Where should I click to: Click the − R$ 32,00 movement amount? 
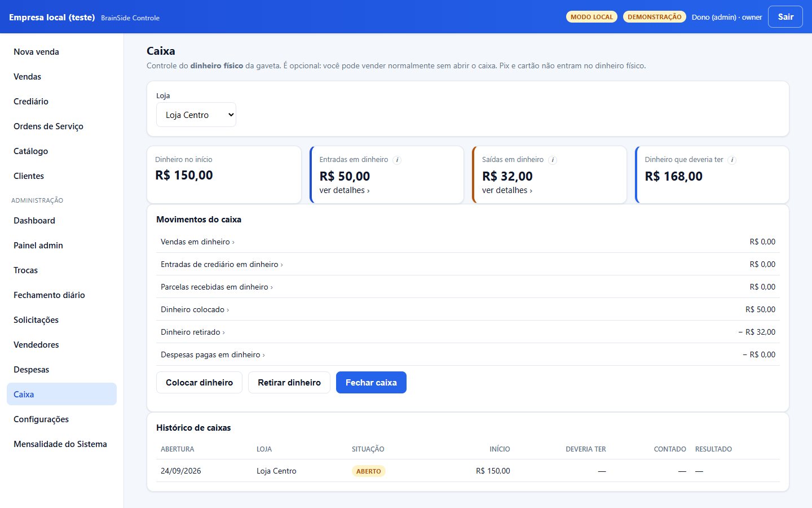(757, 332)
